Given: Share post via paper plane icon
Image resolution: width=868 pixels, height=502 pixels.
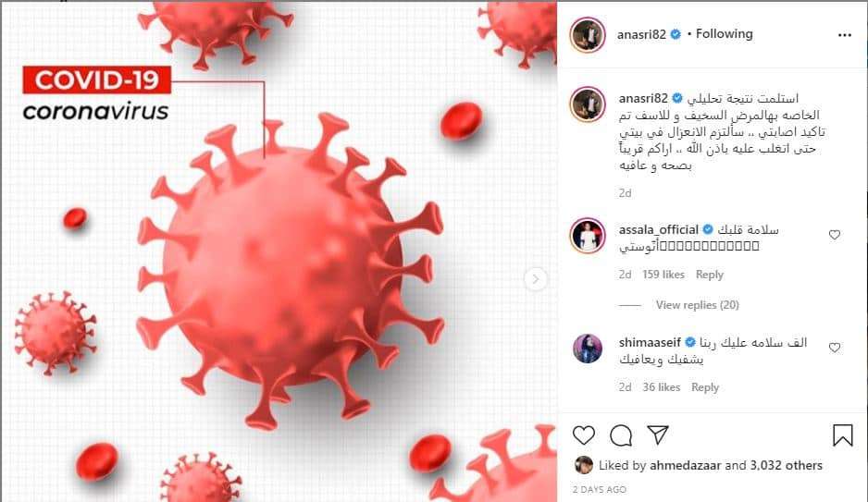Looking at the screenshot, I should pyautogui.click(x=658, y=435).
